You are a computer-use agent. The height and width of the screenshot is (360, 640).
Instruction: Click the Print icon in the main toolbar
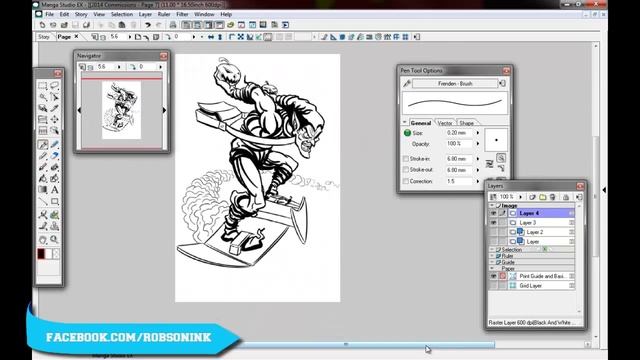(x=173, y=25)
